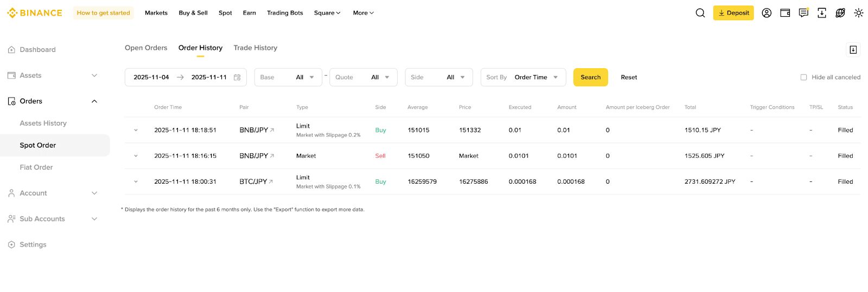
Task: Open Fiat Order in sidebar
Action: (36, 167)
